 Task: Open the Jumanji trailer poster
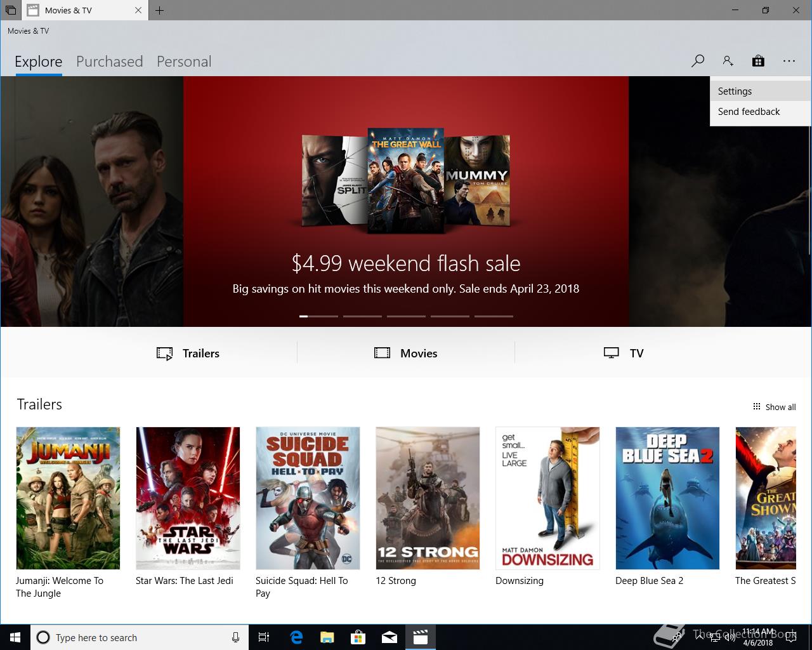point(68,498)
